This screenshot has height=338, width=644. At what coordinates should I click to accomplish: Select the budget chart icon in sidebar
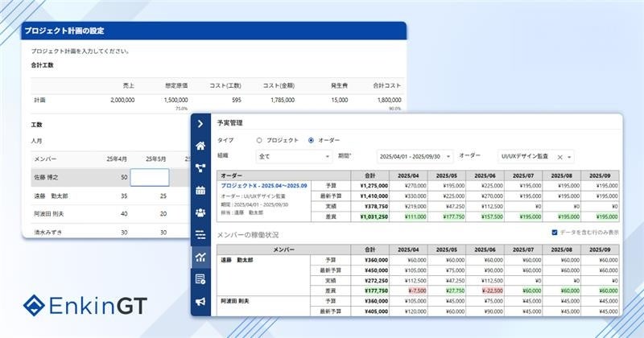[x=200, y=257]
